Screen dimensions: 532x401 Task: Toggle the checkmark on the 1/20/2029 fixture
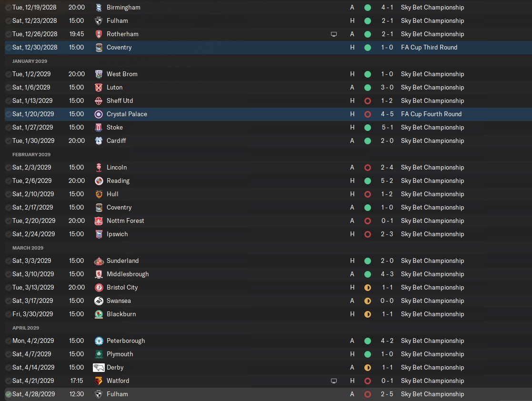point(8,114)
